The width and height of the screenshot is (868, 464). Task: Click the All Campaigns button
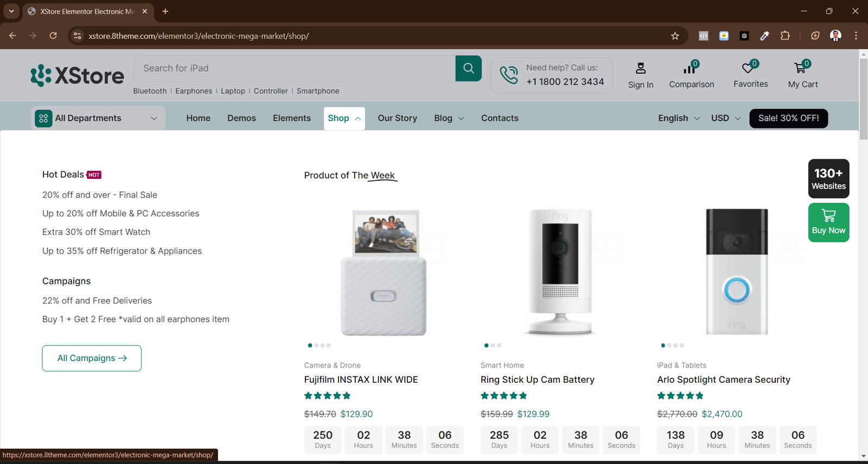(92, 358)
